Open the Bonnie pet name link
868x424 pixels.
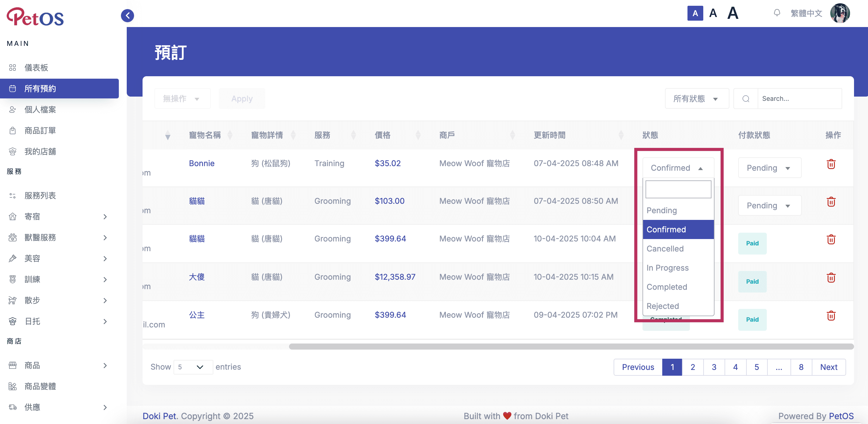pos(201,163)
